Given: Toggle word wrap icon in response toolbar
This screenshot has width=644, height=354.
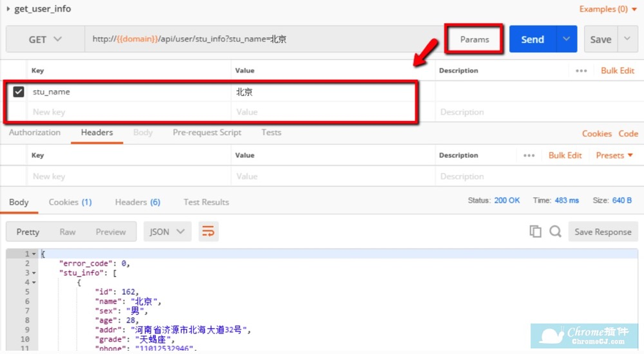Looking at the screenshot, I should point(208,232).
